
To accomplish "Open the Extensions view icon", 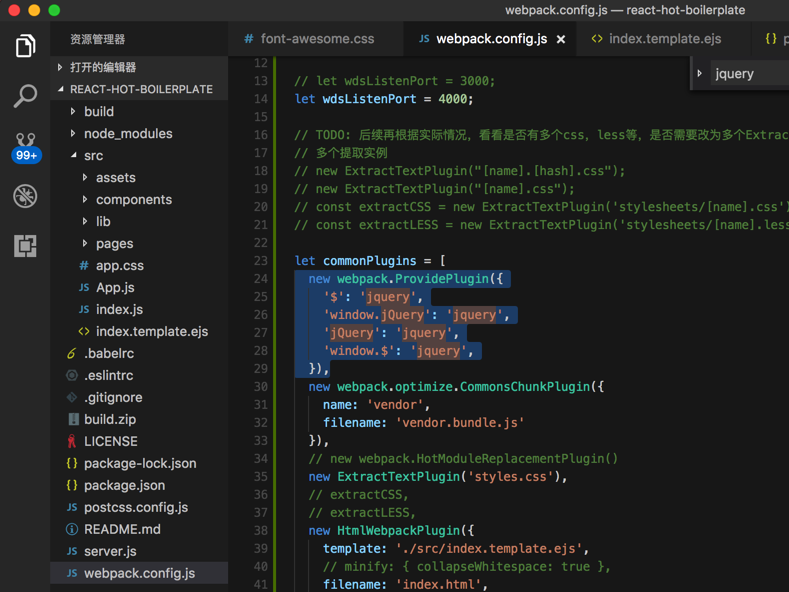I will [25, 246].
